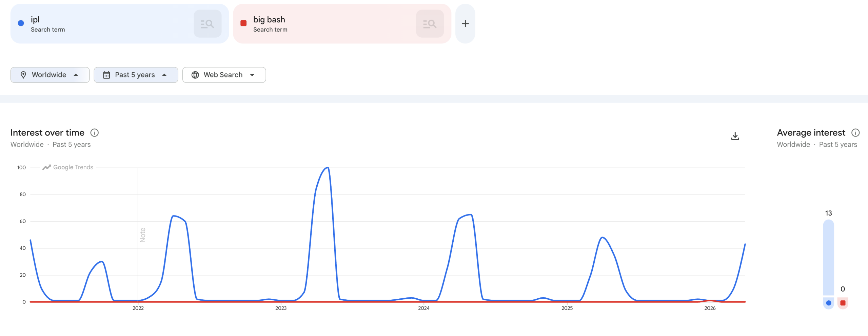The height and width of the screenshot is (336, 868).
Task: Click the 2026 axis label
Action: point(710,308)
